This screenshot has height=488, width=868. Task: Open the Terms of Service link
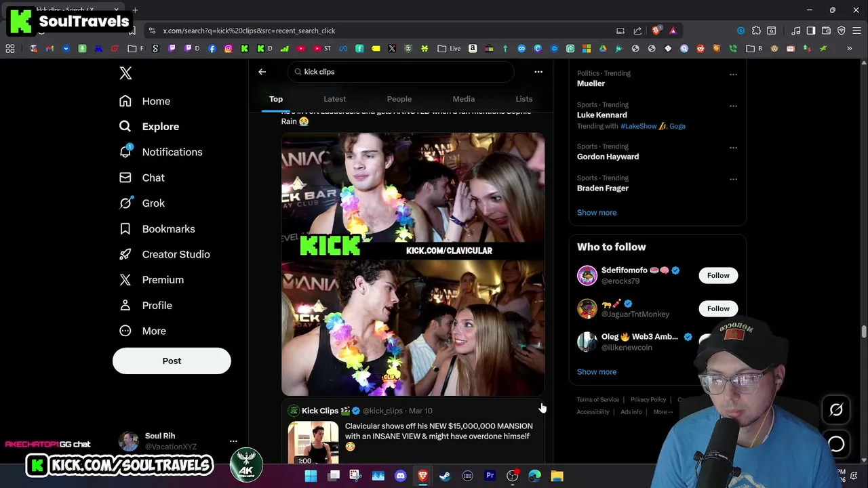tap(598, 400)
